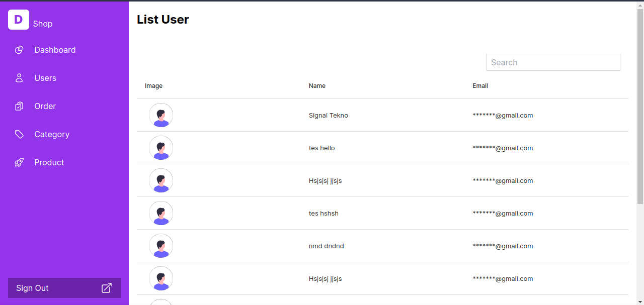Click the avatar of nmd dndnd
Image resolution: width=644 pixels, height=305 pixels.
161,246
